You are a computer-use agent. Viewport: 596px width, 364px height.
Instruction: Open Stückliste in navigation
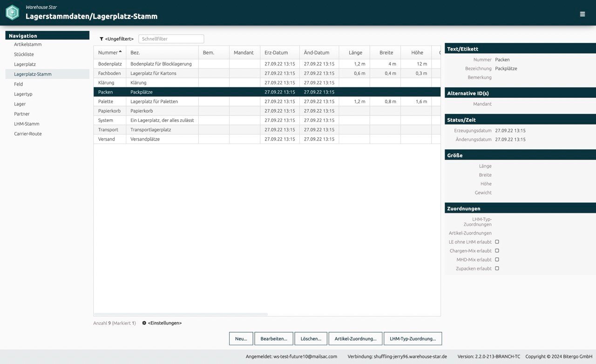coord(47,54)
